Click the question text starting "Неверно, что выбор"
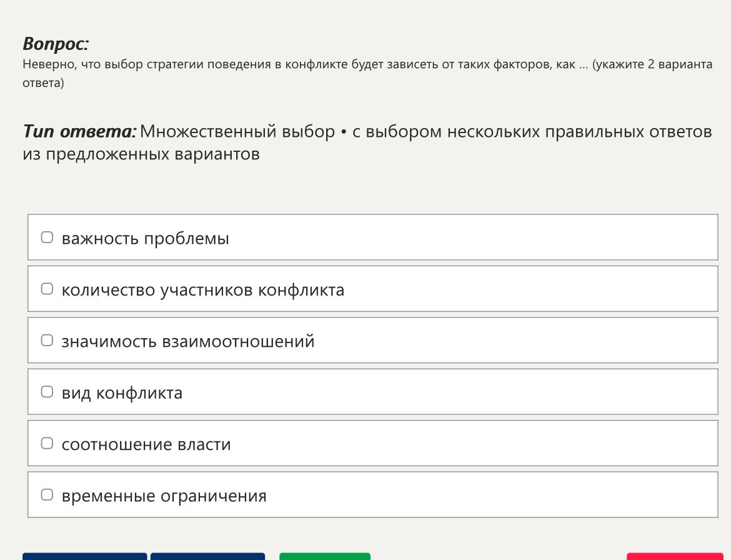The height and width of the screenshot is (560, 731). (367, 73)
